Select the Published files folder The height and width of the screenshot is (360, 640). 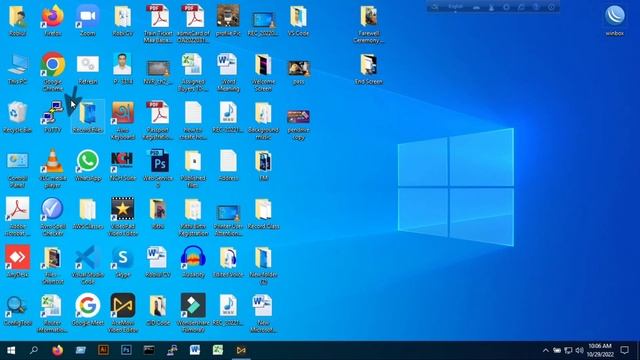(193, 168)
